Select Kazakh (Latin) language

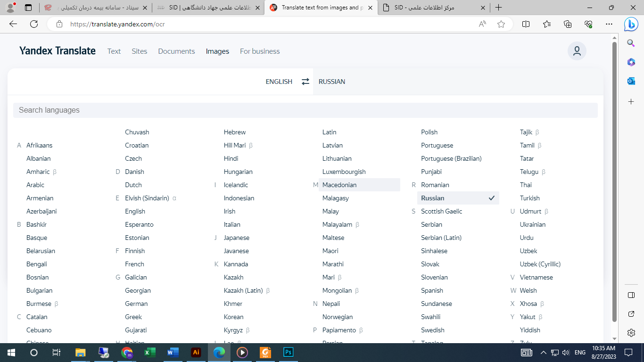[243, 290]
